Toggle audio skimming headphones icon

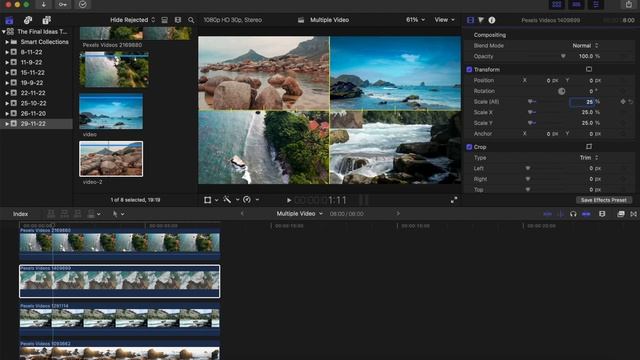click(573, 214)
